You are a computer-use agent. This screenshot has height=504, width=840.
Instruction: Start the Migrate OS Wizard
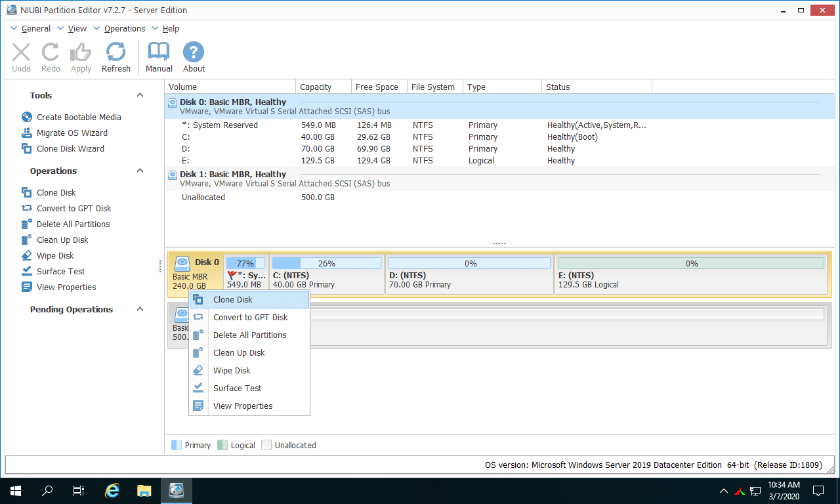pos(72,133)
